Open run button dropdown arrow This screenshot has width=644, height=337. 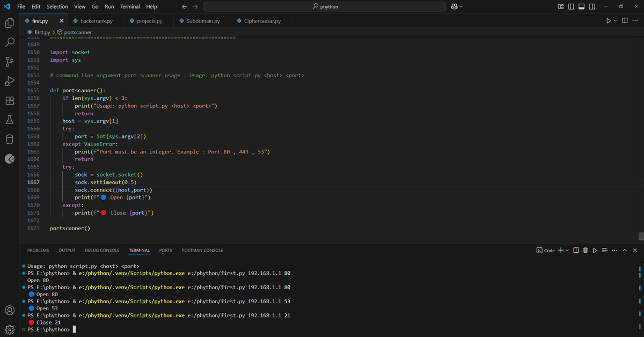click(x=616, y=21)
